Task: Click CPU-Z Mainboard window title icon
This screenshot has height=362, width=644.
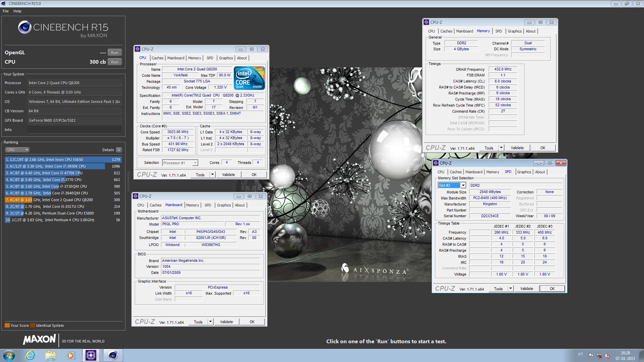Action: pos(136,196)
